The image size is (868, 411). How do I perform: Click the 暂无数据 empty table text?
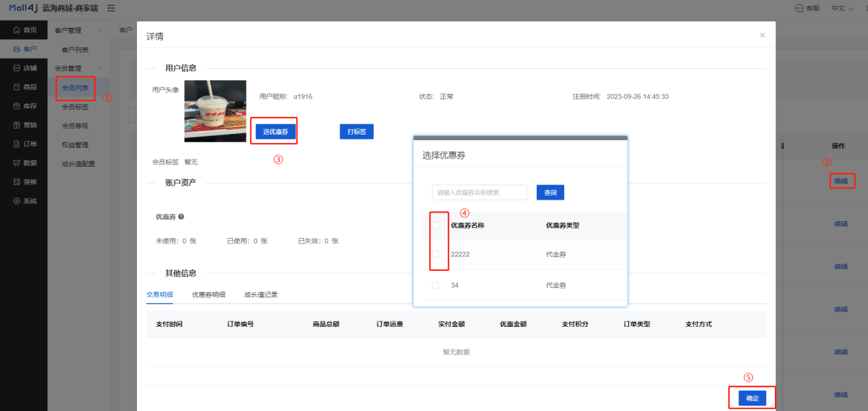(x=456, y=352)
